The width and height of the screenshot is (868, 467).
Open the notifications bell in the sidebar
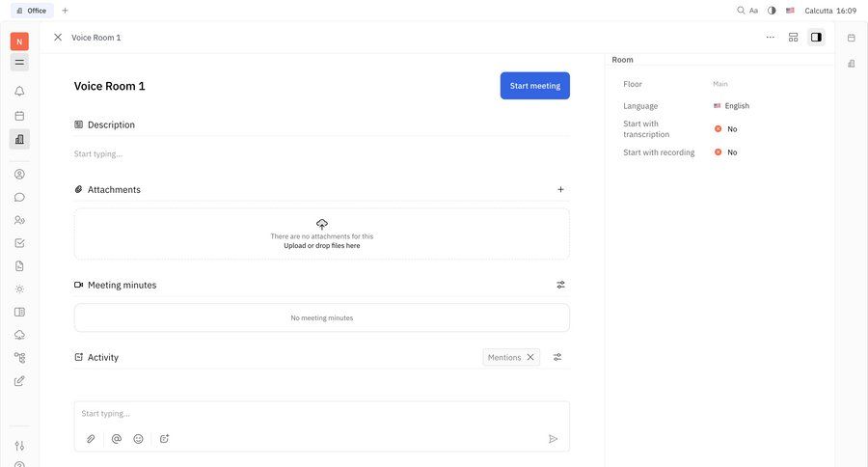point(19,91)
